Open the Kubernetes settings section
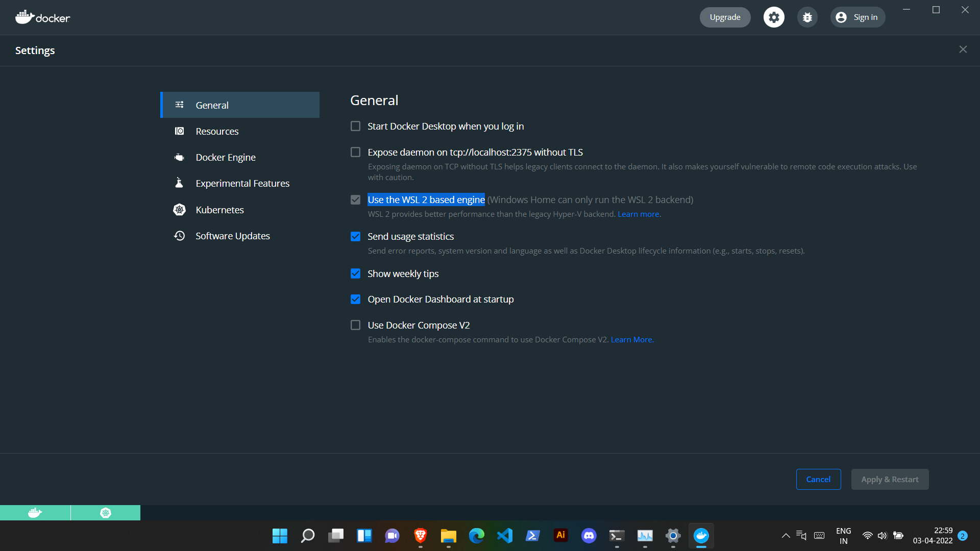Viewport: 980px width, 551px height. coord(240,210)
